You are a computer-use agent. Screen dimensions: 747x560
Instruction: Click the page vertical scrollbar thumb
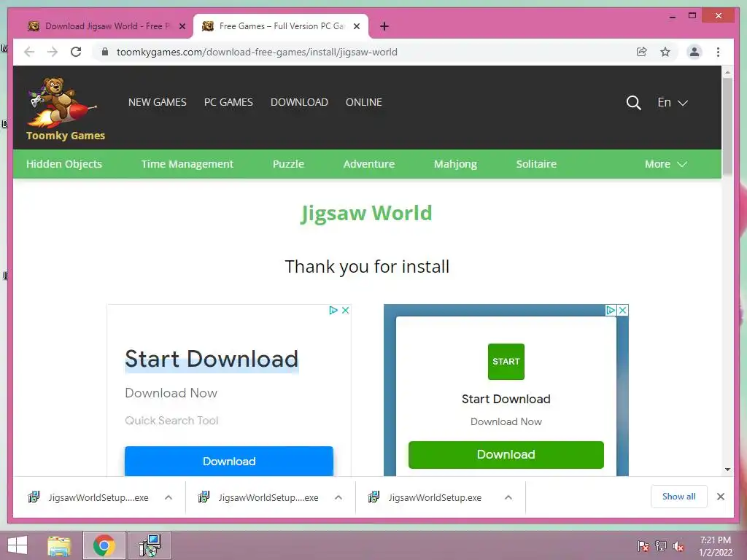click(x=727, y=126)
